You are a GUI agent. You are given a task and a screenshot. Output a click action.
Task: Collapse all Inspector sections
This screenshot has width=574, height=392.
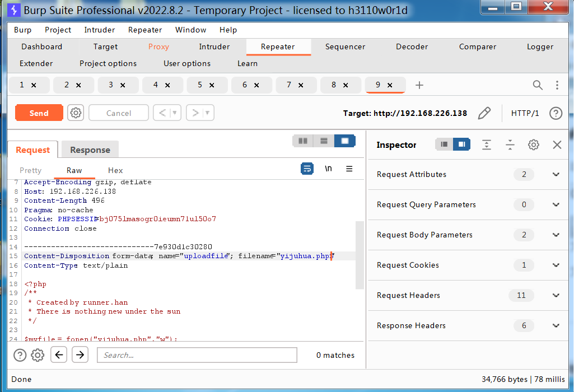pyautogui.click(x=510, y=144)
